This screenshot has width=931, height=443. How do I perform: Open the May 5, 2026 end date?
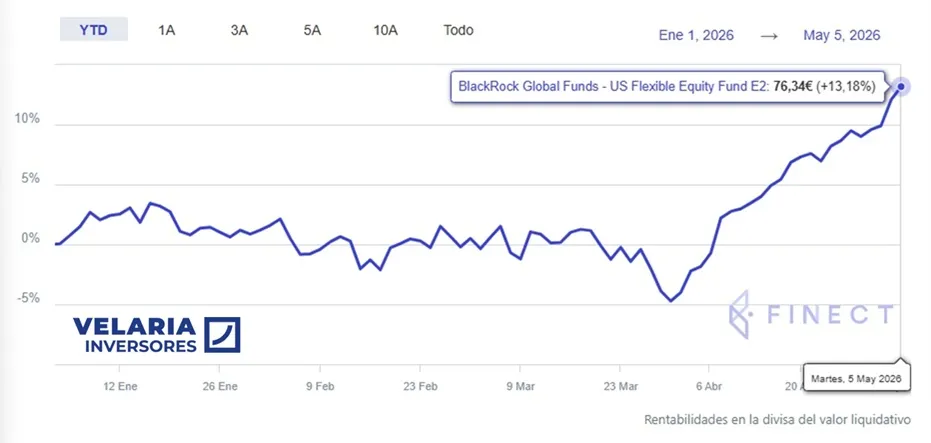(842, 35)
